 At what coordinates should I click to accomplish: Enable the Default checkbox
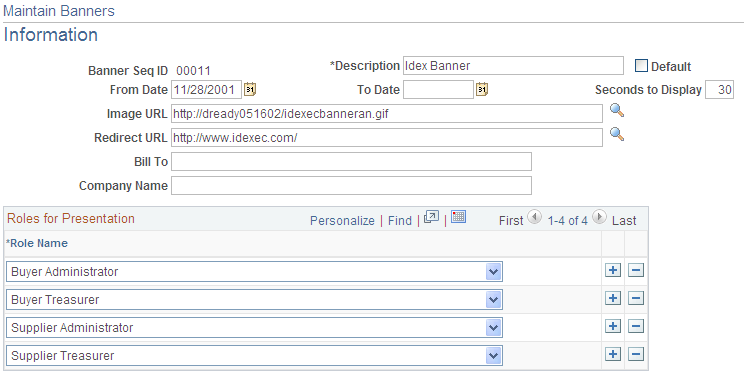tap(641, 66)
